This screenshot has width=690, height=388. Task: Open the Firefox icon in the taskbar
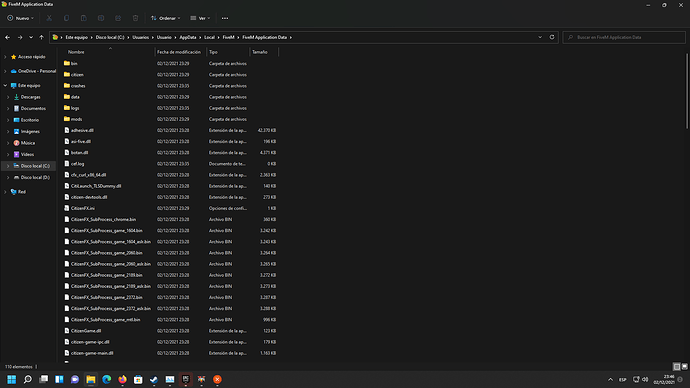pos(122,379)
